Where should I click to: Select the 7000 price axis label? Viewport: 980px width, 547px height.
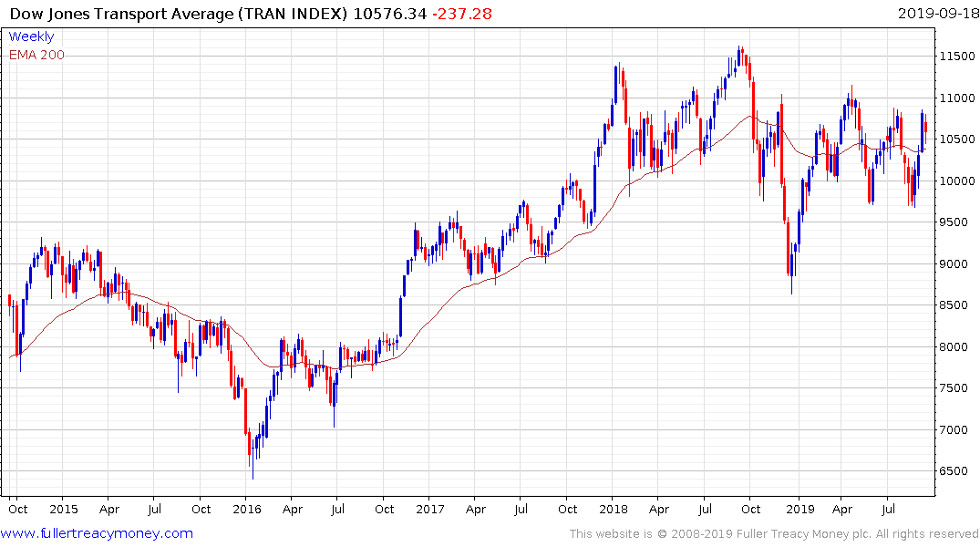(x=954, y=430)
